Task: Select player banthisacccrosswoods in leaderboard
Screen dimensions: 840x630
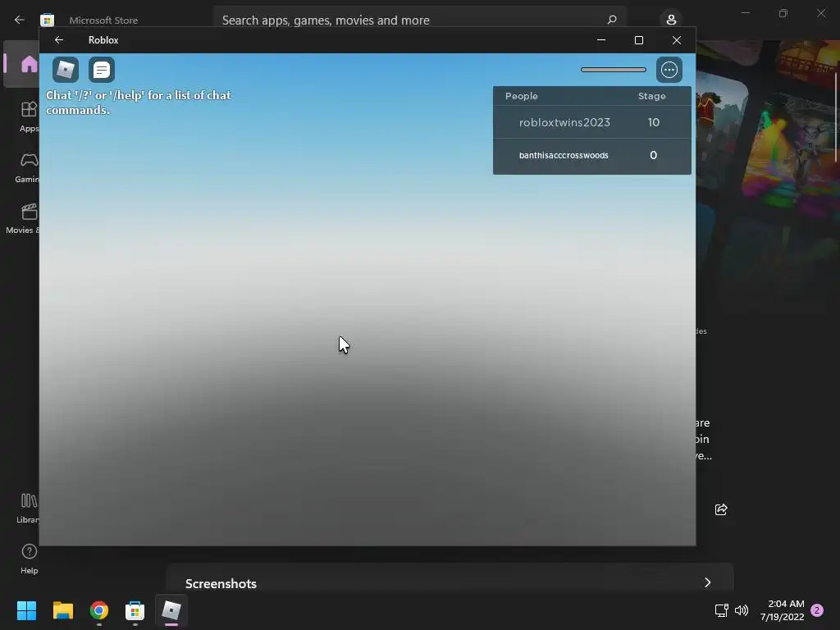Action: [x=592, y=155]
